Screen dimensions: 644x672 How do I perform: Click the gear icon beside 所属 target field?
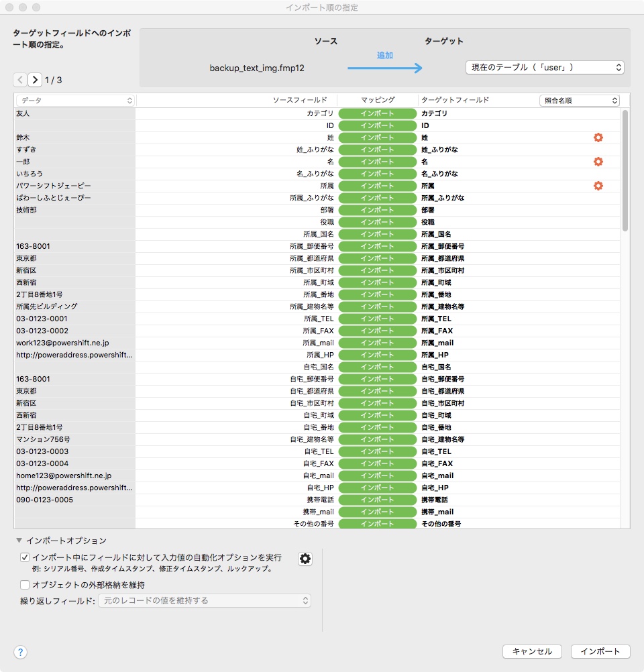click(598, 186)
